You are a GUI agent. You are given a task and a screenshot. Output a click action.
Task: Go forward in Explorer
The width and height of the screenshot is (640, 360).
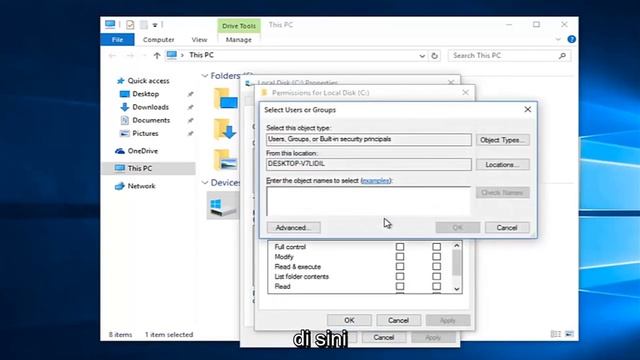pos(130,56)
